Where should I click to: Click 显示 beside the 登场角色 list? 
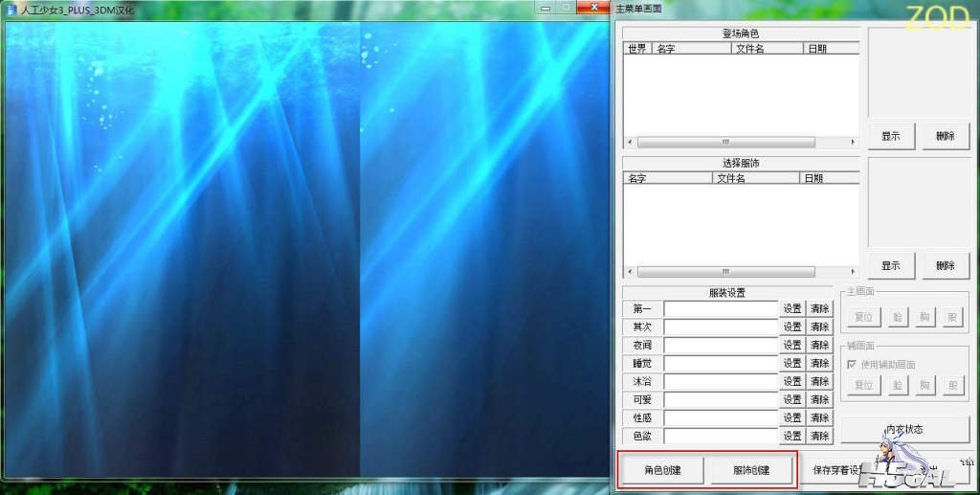point(891,136)
